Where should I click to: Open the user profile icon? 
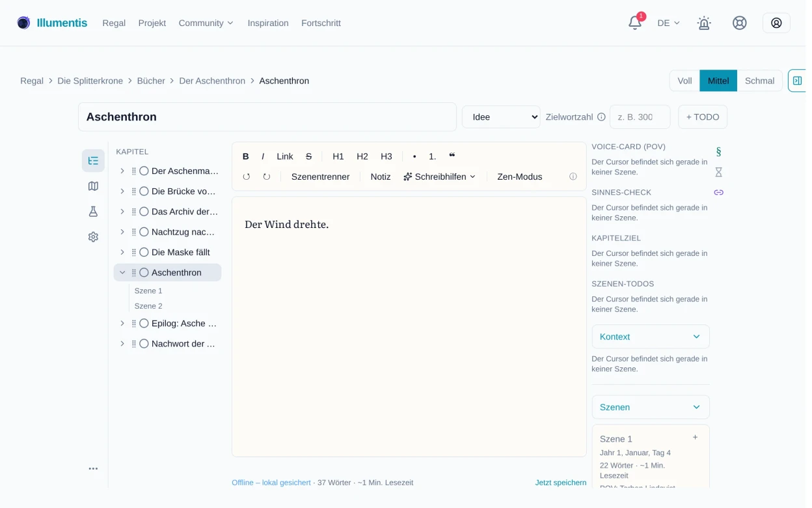[x=776, y=23]
